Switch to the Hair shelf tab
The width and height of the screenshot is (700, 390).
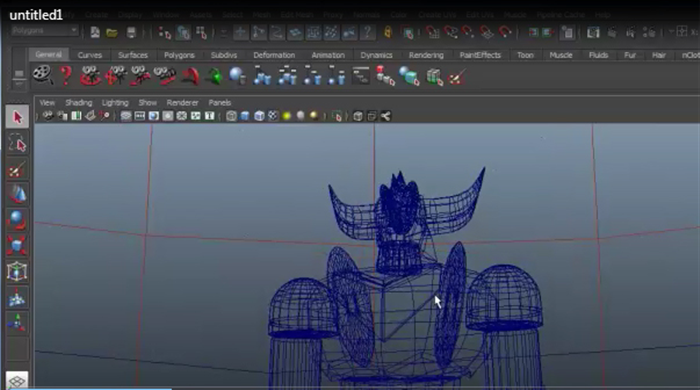pos(658,55)
